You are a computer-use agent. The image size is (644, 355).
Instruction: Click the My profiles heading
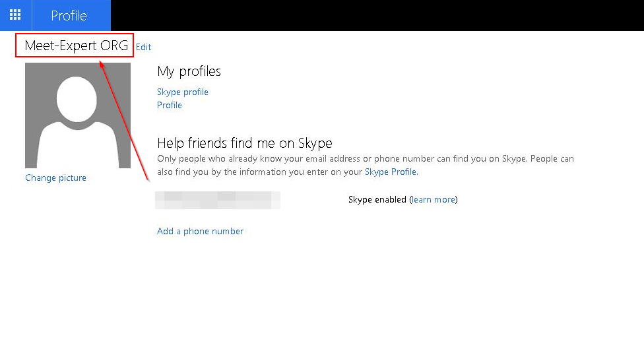pyautogui.click(x=189, y=71)
